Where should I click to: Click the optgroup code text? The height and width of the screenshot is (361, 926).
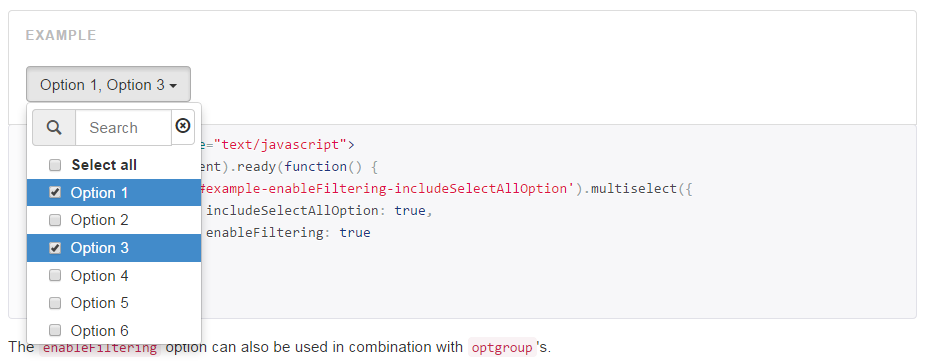[x=502, y=347]
